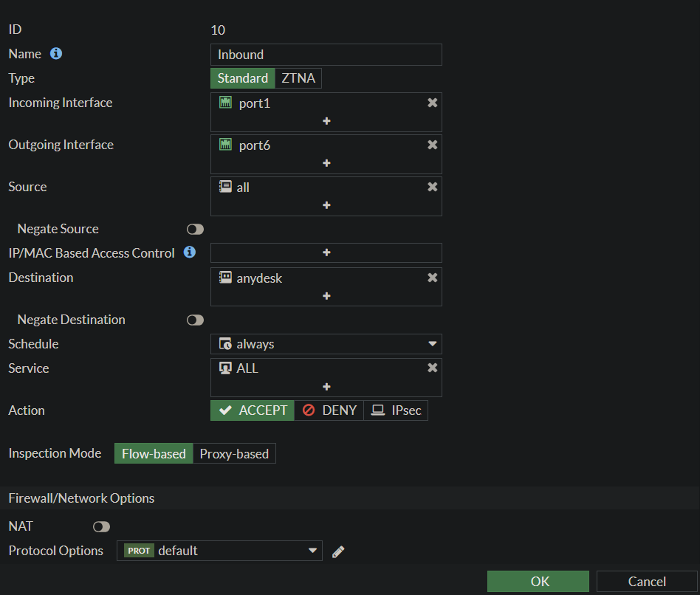
Task: Add entry to IP/MAC Based Access Control
Action: (x=326, y=252)
